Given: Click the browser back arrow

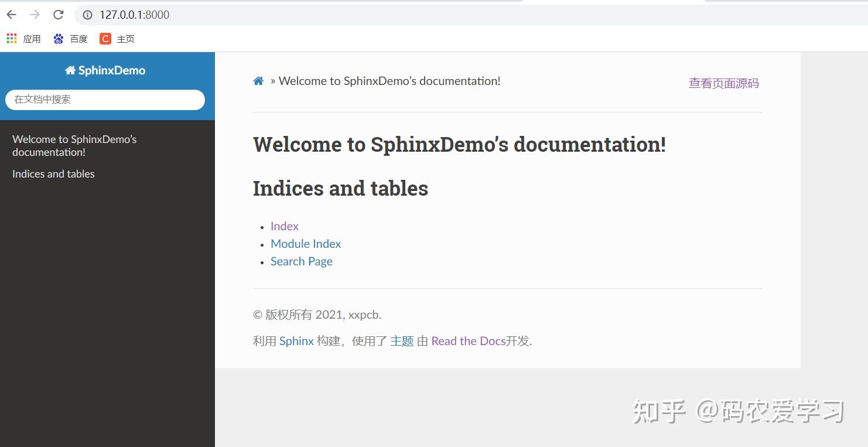Looking at the screenshot, I should [x=11, y=15].
